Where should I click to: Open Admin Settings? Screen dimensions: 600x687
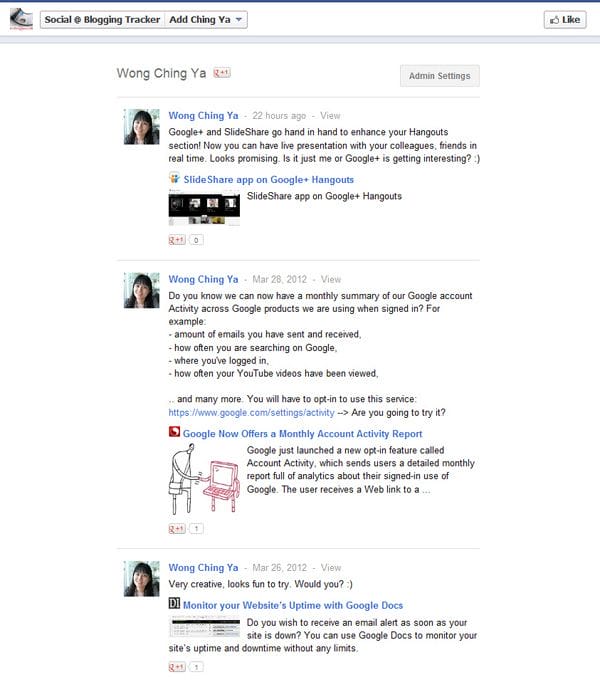click(x=440, y=76)
